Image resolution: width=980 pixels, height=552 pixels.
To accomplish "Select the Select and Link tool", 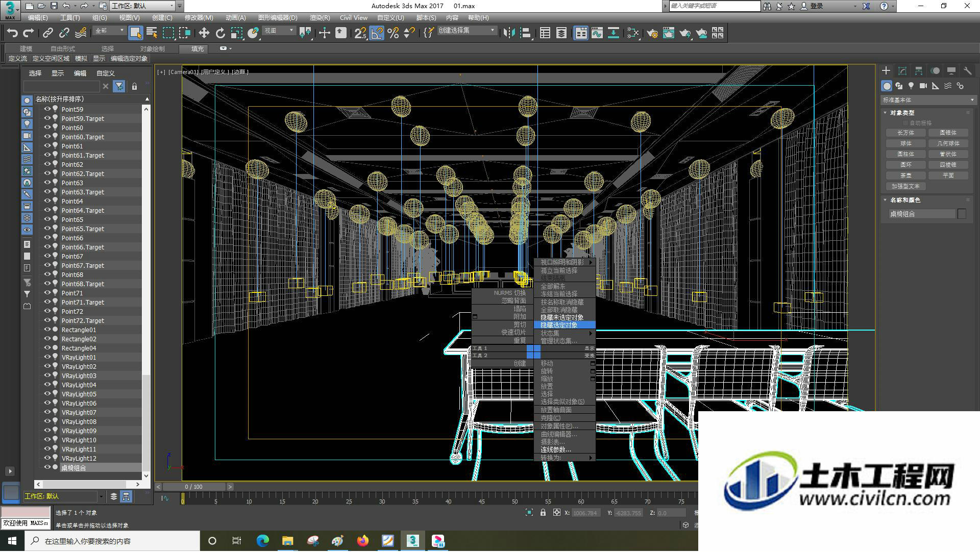I will (x=47, y=33).
